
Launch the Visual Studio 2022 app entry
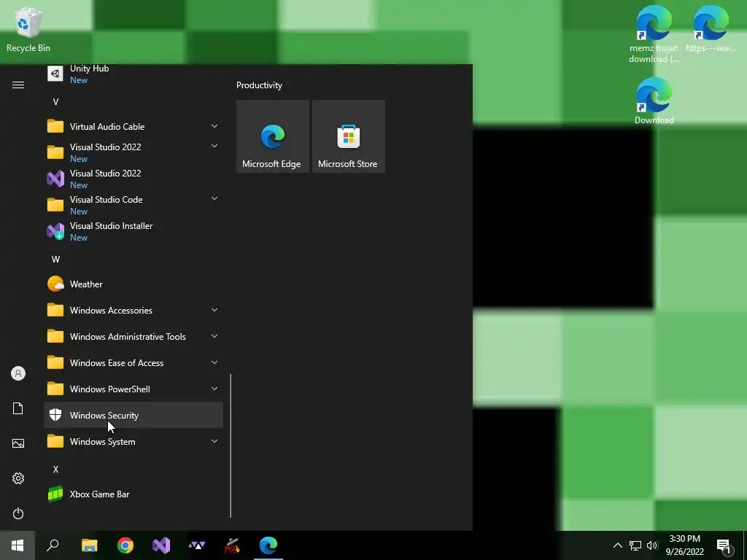pyautogui.click(x=133, y=179)
